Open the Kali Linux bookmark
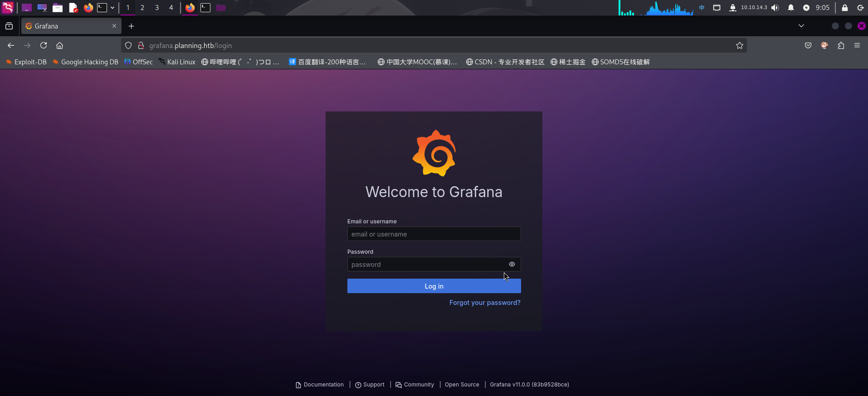This screenshot has height=396, width=868. click(177, 62)
